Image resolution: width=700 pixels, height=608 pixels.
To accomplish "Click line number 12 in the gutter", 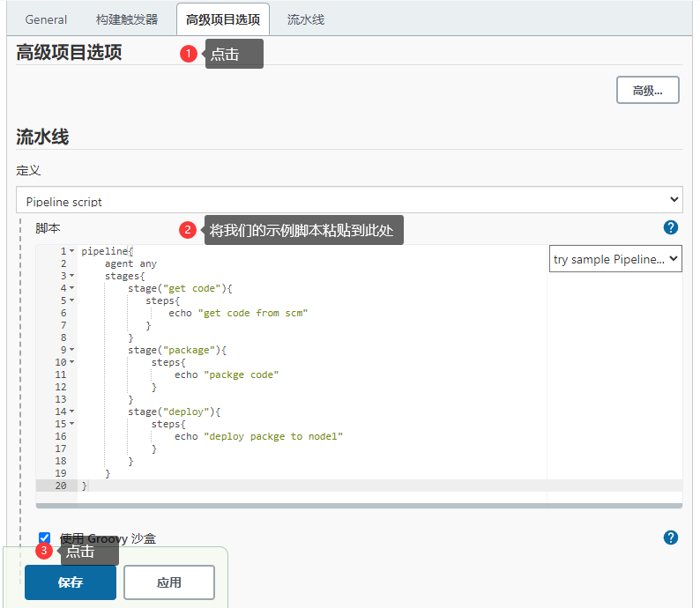I will [x=61, y=387].
